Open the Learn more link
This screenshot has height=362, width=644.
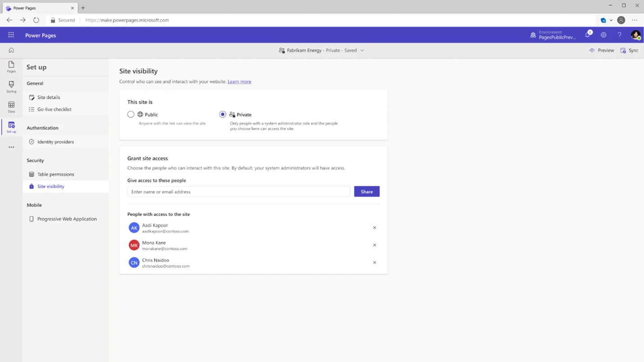239,81
